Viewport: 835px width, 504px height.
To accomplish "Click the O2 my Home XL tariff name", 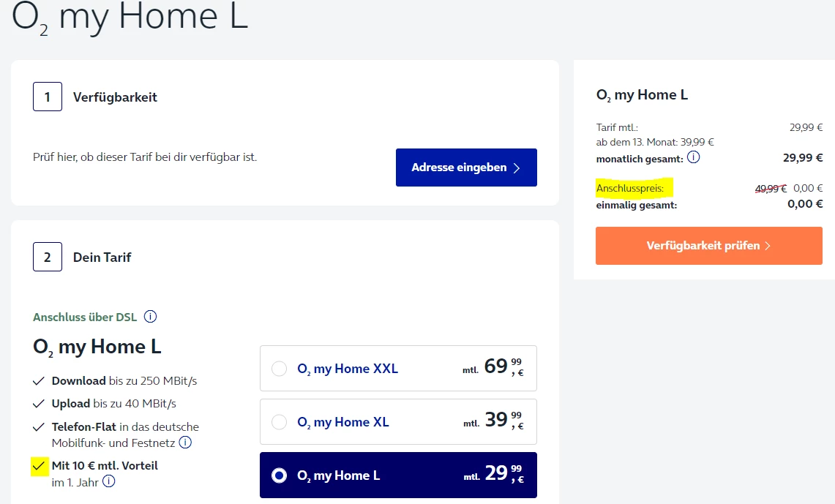I will click(343, 422).
